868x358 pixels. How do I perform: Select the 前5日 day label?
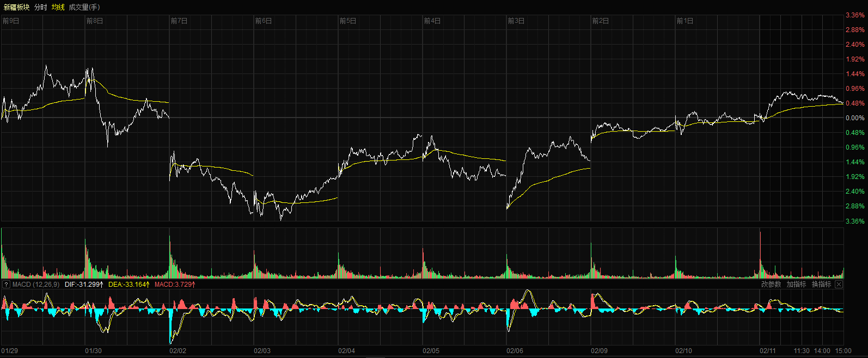click(x=348, y=21)
